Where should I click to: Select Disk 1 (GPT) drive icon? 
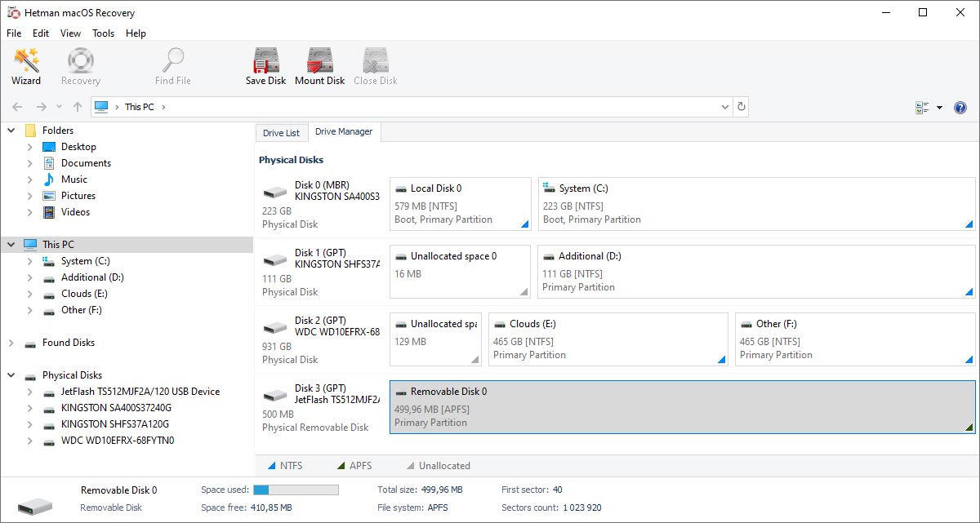tap(275, 260)
